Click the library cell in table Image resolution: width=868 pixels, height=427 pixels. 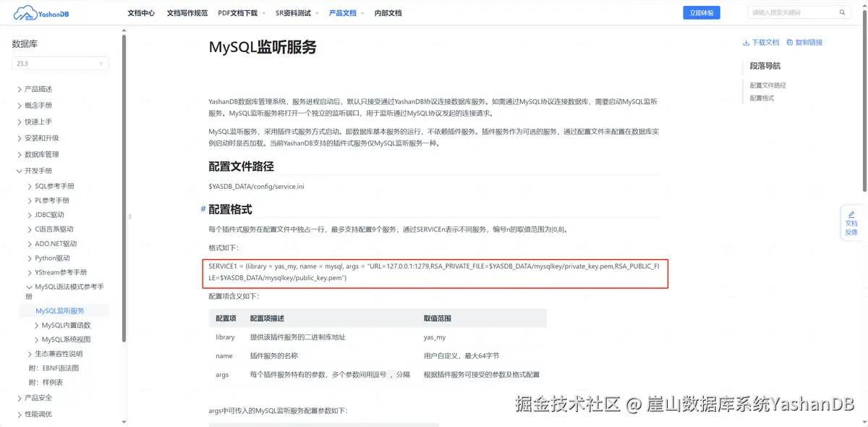pos(225,337)
